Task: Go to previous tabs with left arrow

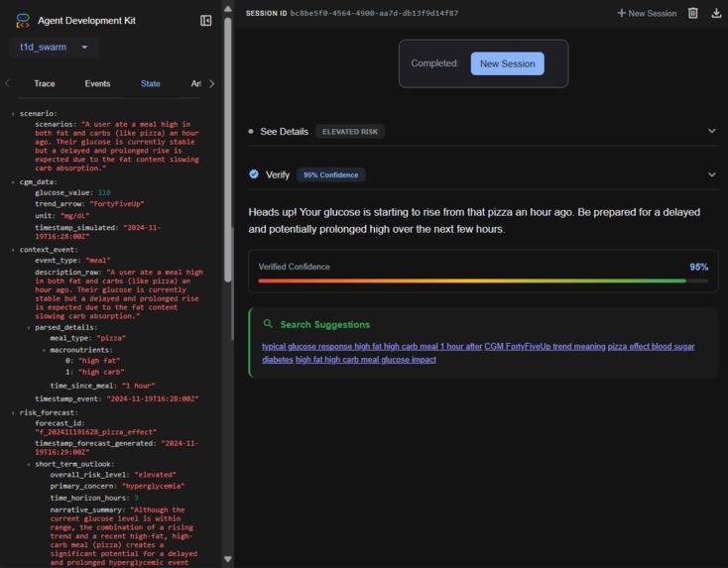Action: tap(7, 83)
